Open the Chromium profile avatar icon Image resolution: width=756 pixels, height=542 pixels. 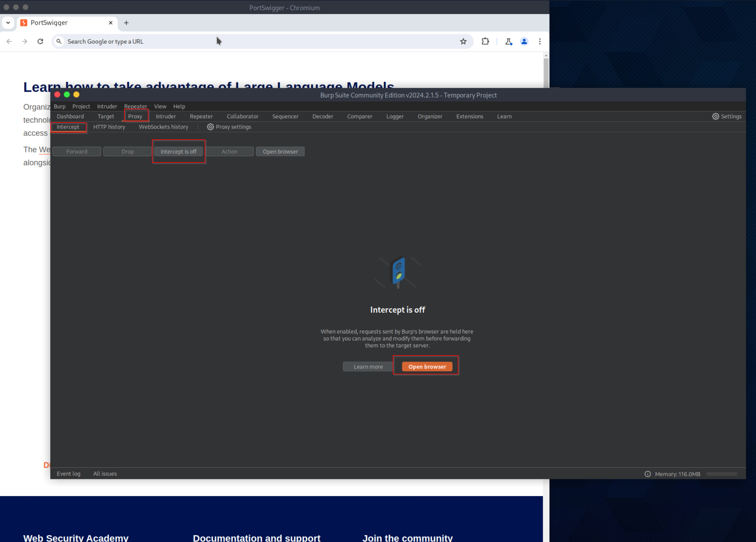click(x=524, y=41)
